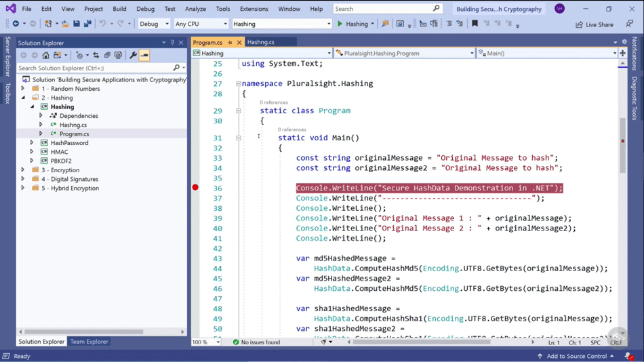The height and width of the screenshot is (362, 644).
Task: Collapse the Program class outlining on line 29
Action: (x=238, y=110)
